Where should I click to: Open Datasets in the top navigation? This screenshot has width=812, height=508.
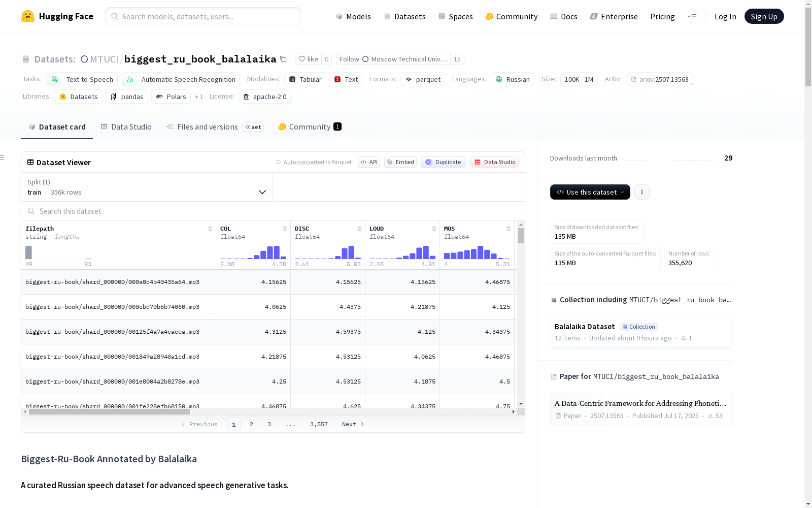404,16
